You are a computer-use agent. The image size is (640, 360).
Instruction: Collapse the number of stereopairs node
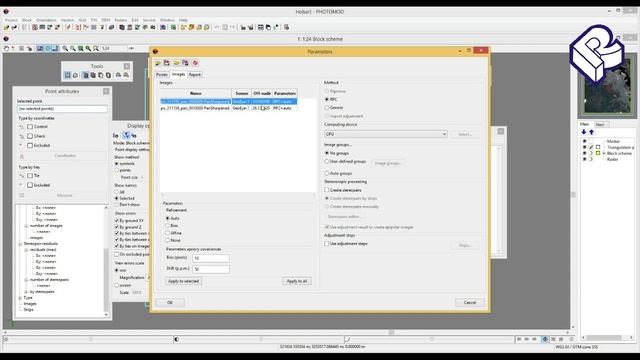(27, 280)
